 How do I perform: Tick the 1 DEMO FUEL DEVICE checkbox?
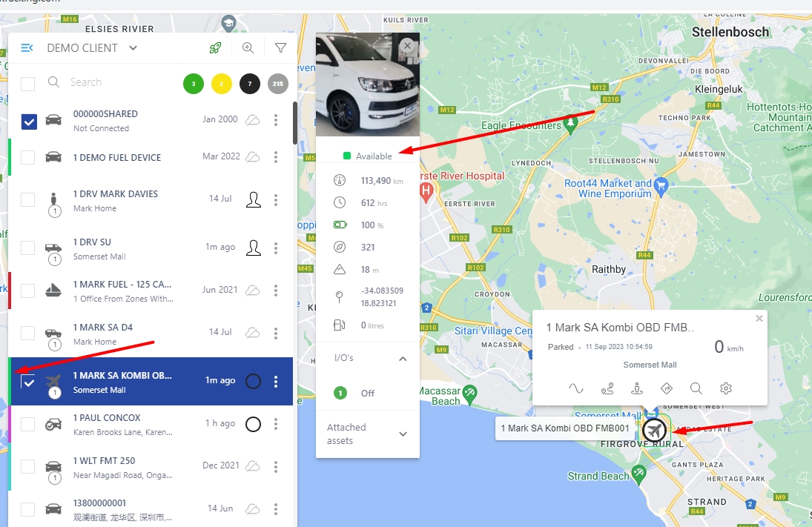pos(28,157)
